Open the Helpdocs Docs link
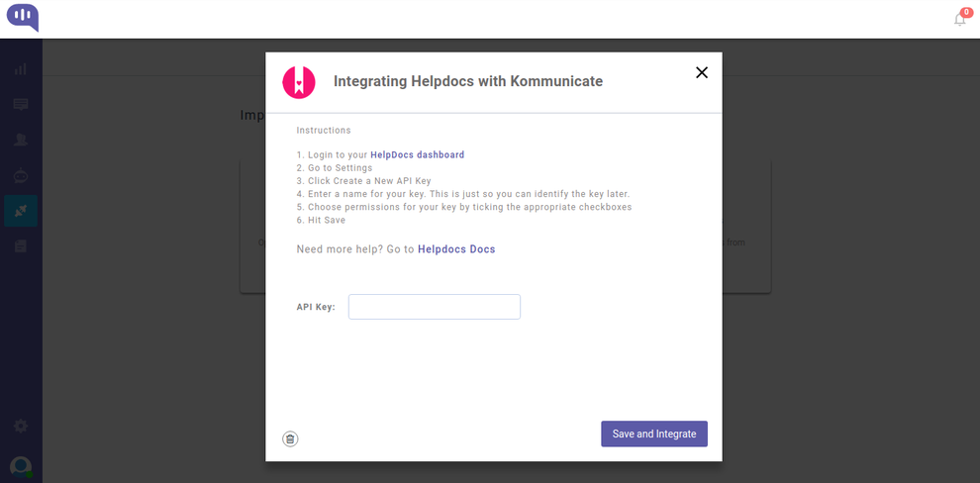This screenshot has height=483, width=980. tap(456, 249)
